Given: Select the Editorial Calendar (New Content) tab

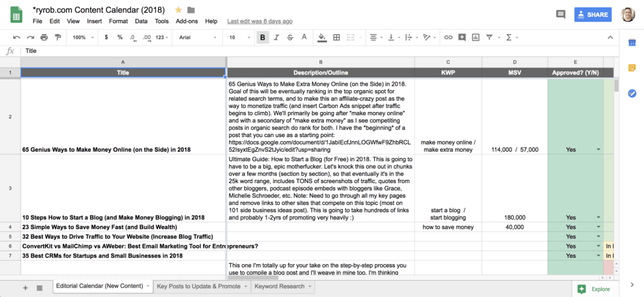Looking at the screenshot, I should tap(103, 286).
